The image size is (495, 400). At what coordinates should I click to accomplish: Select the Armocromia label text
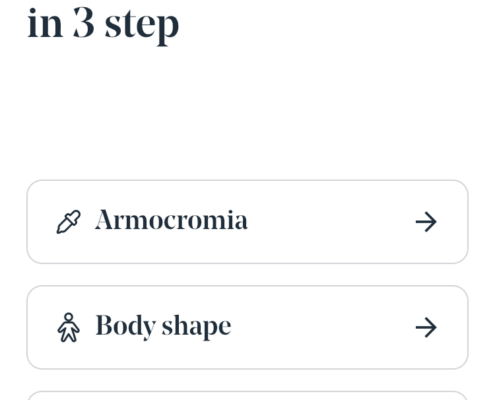[171, 220]
